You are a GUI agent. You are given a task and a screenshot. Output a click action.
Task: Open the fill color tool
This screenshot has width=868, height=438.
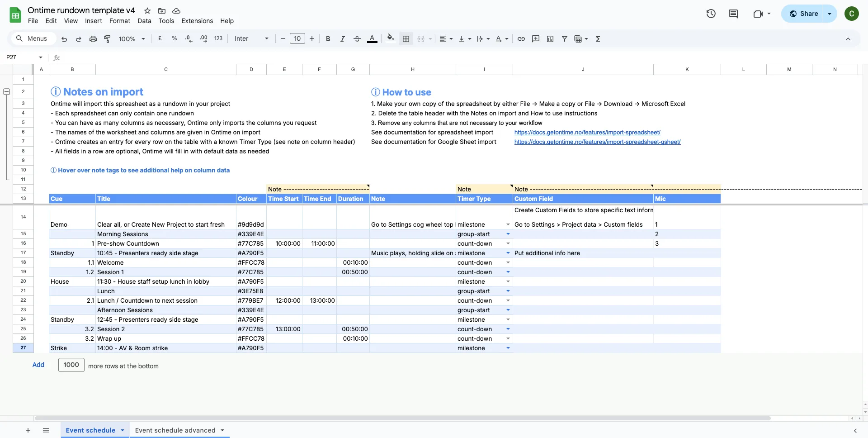tap(391, 38)
